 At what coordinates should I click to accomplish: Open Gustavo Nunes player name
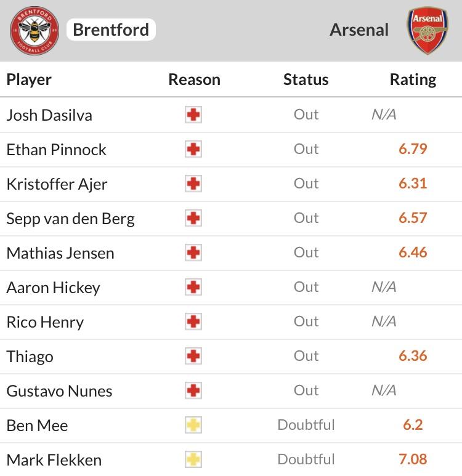59,391
